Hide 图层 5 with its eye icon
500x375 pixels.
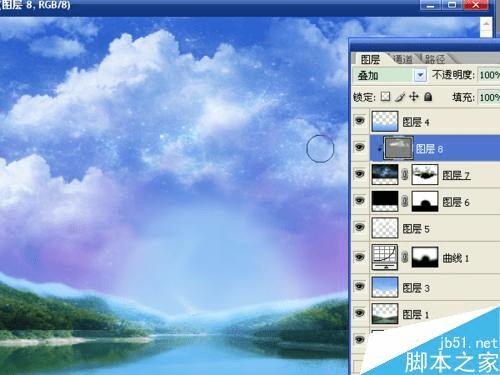(x=360, y=227)
